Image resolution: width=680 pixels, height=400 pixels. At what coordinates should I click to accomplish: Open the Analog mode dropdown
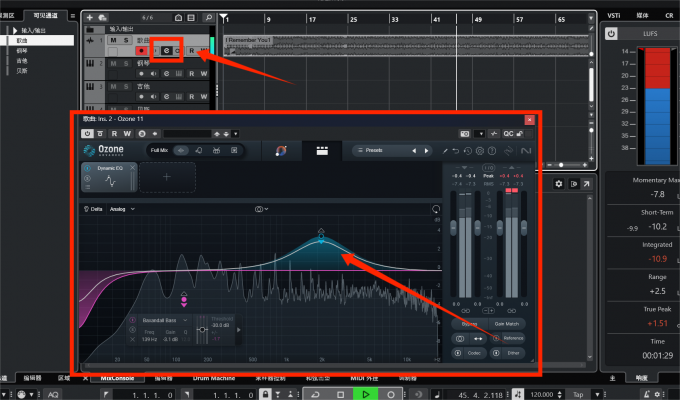point(122,209)
